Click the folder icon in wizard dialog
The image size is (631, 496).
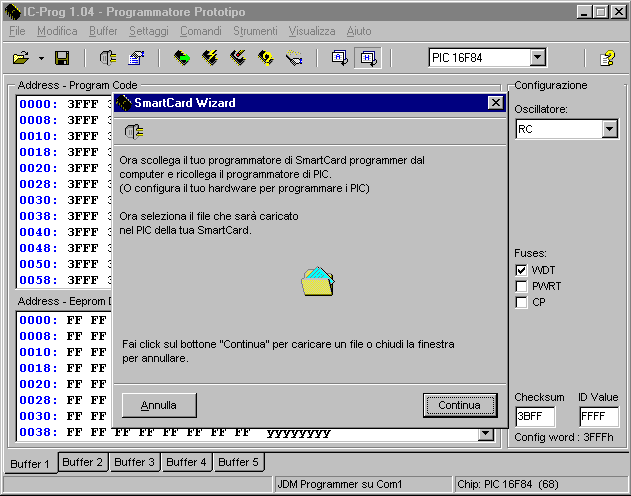coord(318,281)
